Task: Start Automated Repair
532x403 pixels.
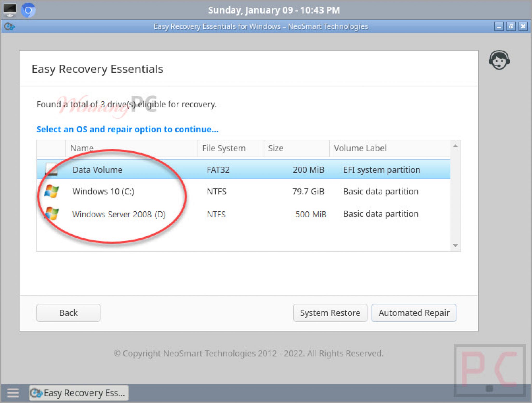Action: 414,313
